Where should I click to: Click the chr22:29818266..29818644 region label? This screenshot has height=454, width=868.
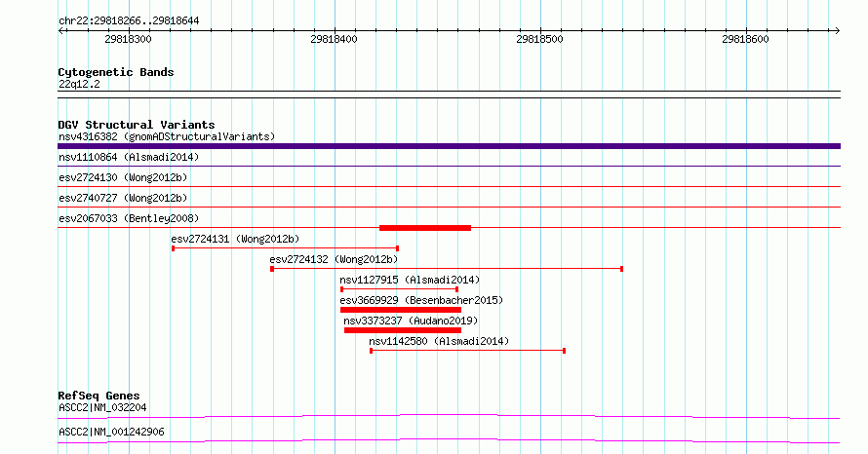click(x=129, y=21)
